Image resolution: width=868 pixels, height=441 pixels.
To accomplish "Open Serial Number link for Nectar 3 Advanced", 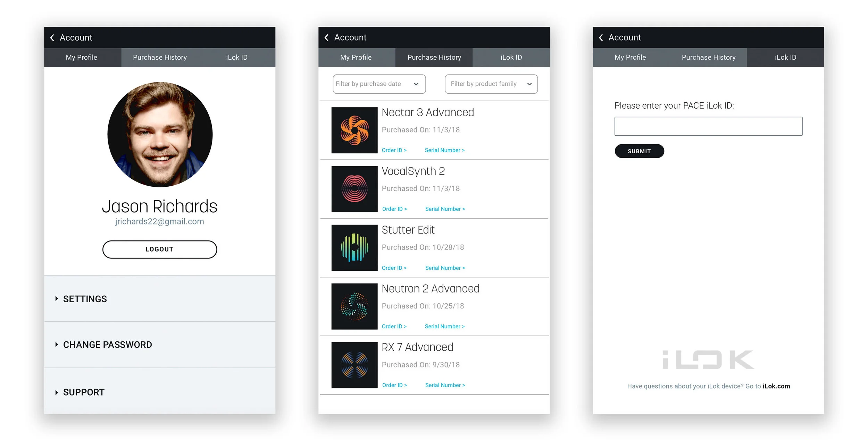I will (444, 150).
